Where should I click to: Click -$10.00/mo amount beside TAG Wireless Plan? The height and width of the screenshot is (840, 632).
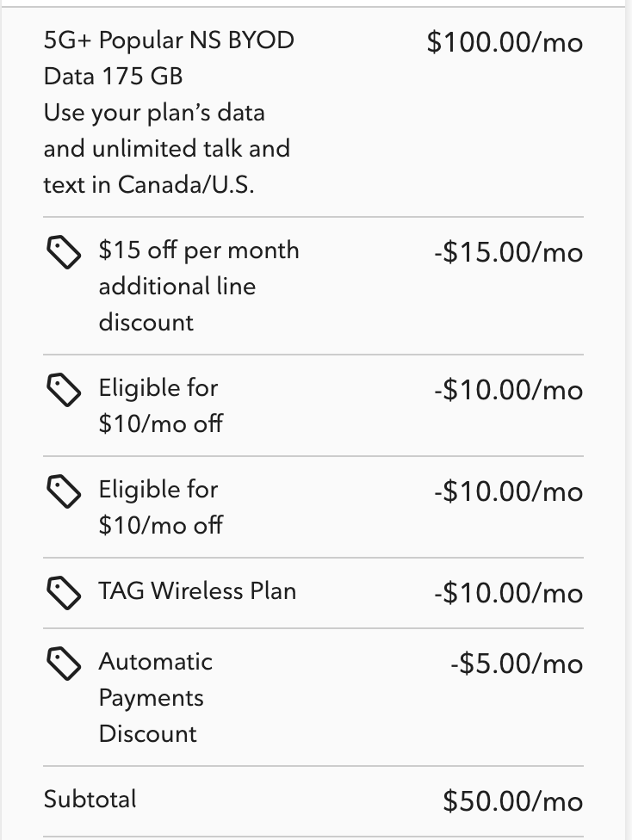pos(508,594)
